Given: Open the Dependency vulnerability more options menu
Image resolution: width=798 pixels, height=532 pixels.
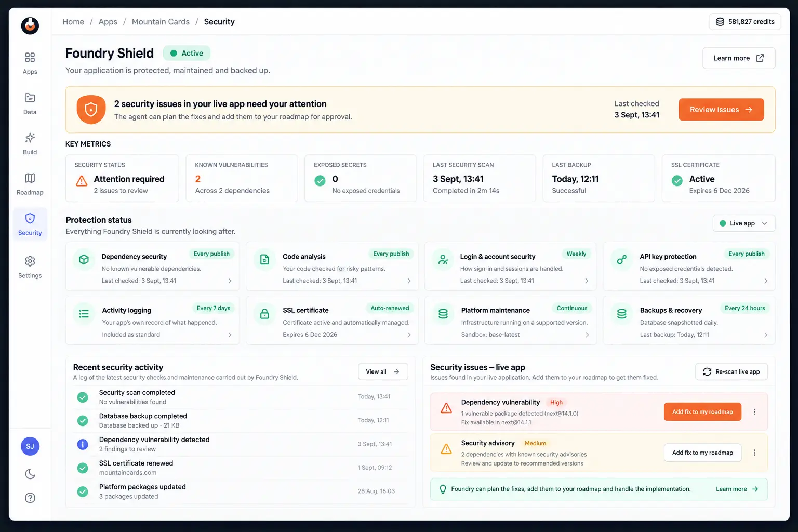Looking at the screenshot, I should coord(755,412).
